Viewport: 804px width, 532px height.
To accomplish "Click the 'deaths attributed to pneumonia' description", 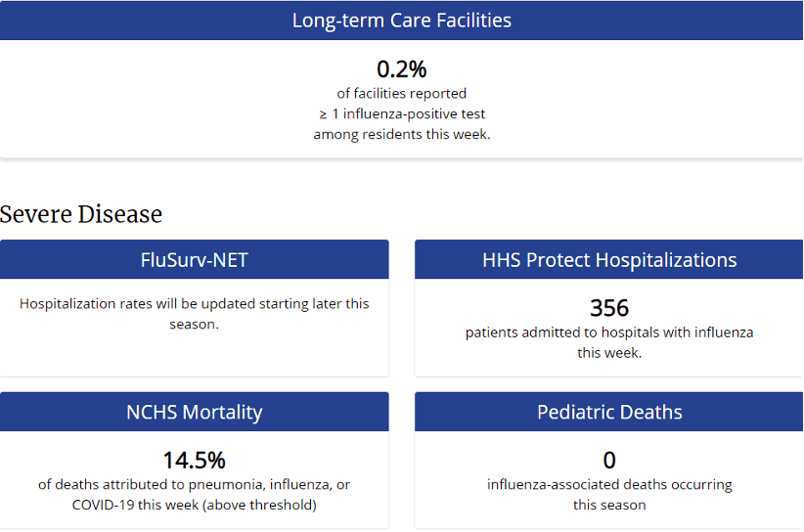I will (x=194, y=484).
